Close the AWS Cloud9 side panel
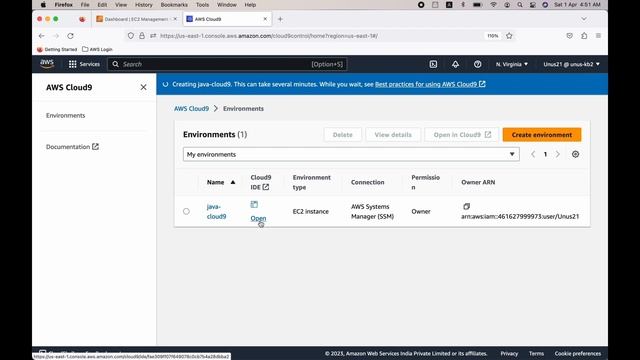 pyautogui.click(x=143, y=87)
